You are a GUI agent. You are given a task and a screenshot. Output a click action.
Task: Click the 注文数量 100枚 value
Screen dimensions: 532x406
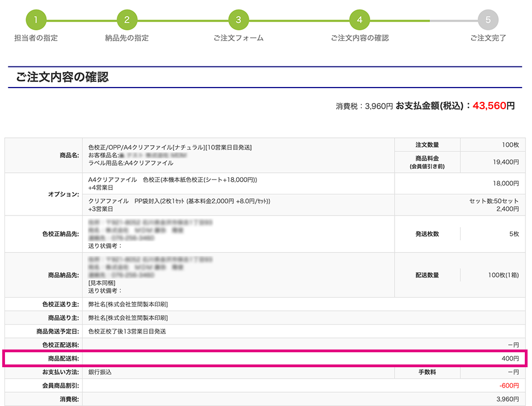(x=510, y=145)
